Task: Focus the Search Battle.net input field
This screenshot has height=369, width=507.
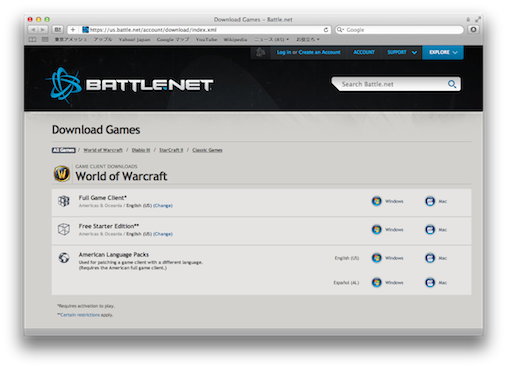Action: pyautogui.click(x=393, y=84)
